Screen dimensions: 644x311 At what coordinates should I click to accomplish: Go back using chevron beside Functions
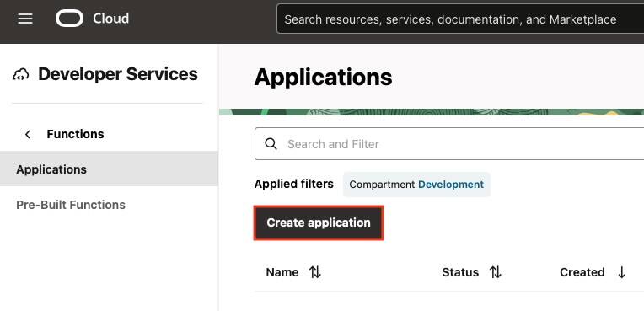(28, 134)
